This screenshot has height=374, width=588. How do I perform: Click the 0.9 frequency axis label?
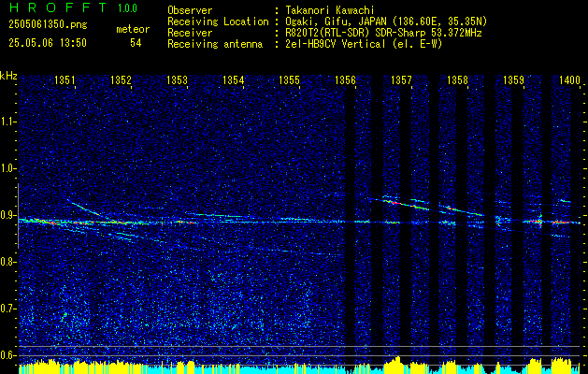click(x=8, y=215)
